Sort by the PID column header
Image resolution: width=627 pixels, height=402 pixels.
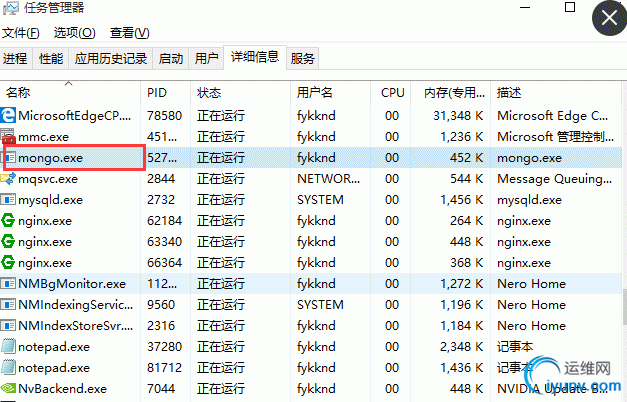click(166, 92)
